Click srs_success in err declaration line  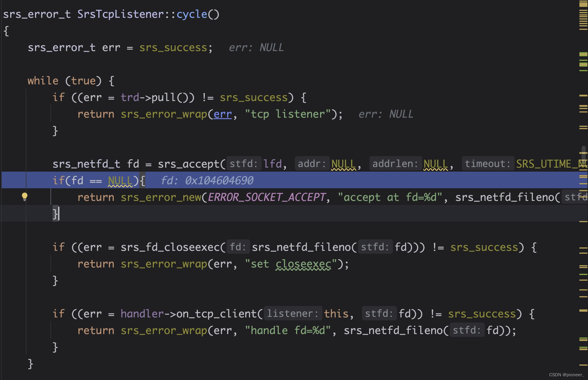point(173,48)
